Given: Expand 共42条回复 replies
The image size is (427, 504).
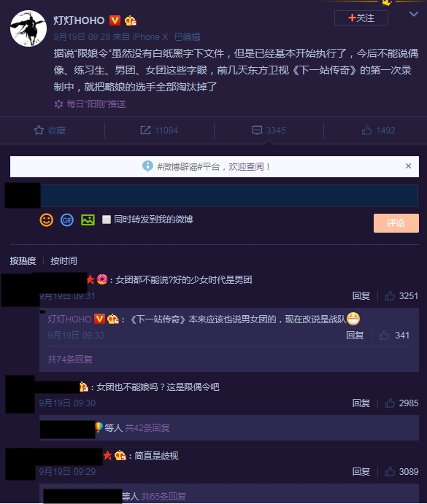Looking at the screenshot, I should pos(147,428).
